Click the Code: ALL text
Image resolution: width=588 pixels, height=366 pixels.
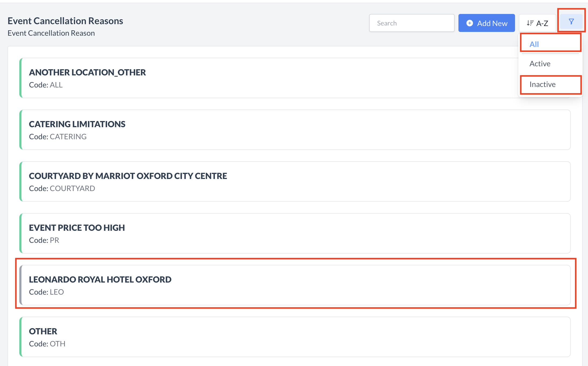(46, 85)
